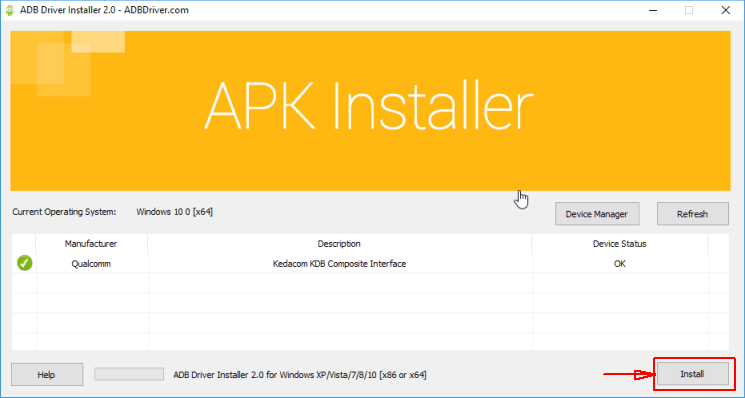Click the Description column header
Screen dimensions: 745x398
coord(339,244)
